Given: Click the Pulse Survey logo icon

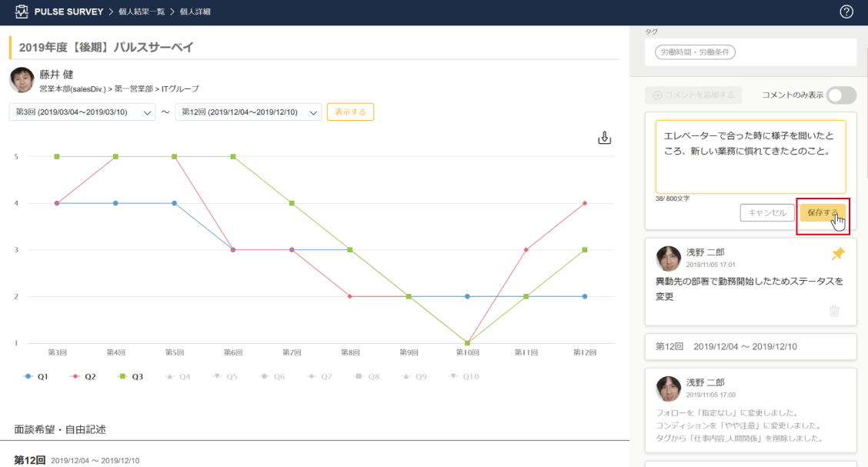Looking at the screenshot, I should [21, 12].
